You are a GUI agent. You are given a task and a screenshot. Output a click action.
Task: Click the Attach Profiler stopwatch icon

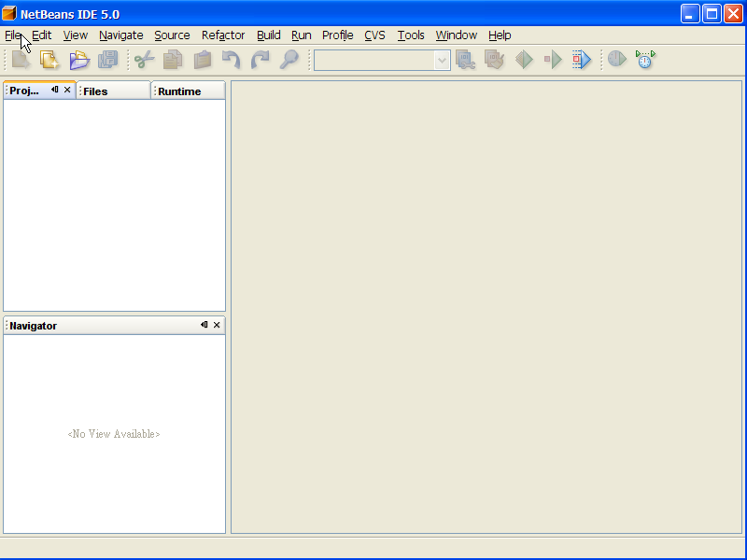(x=645, y=60)
